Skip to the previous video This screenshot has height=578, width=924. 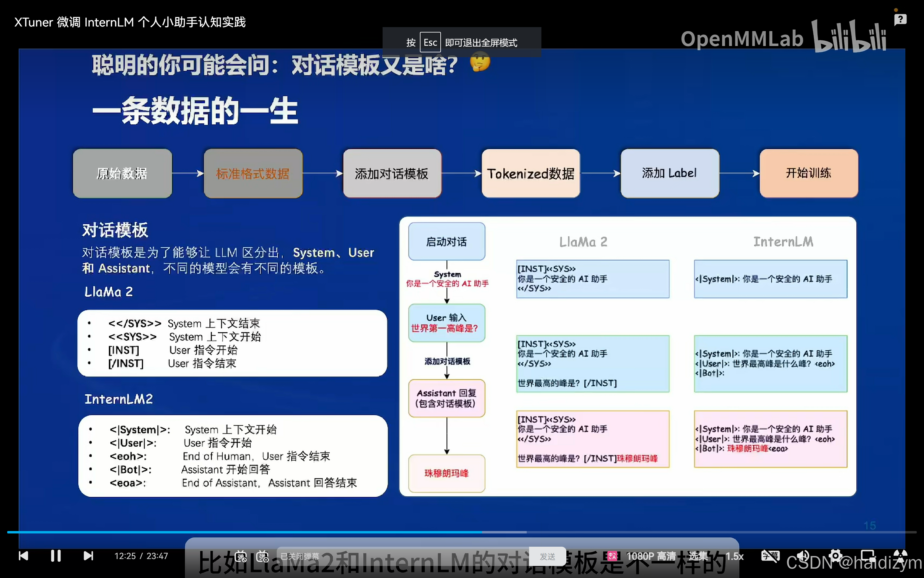[x=24, y=555]
